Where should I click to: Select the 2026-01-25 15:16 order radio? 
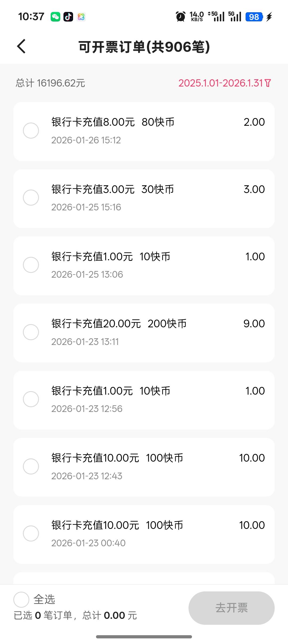(x=31, y=198)
